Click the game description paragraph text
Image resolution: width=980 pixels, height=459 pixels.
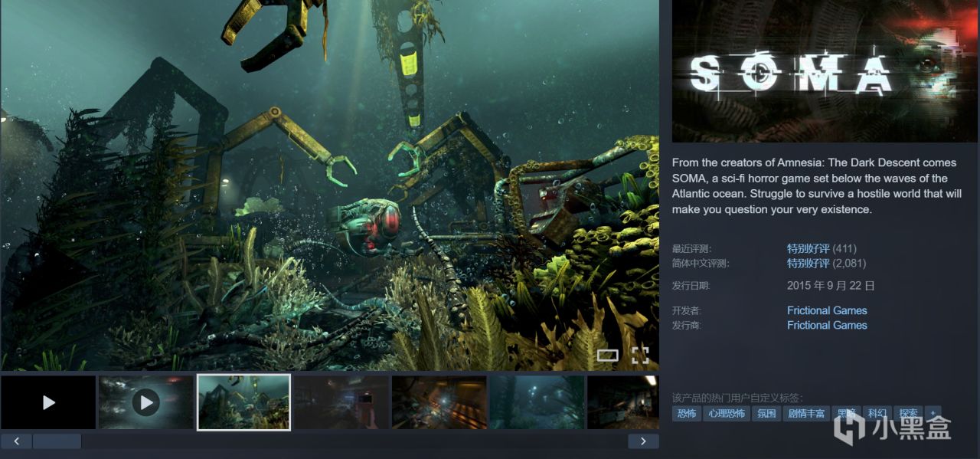click(817, 186)
